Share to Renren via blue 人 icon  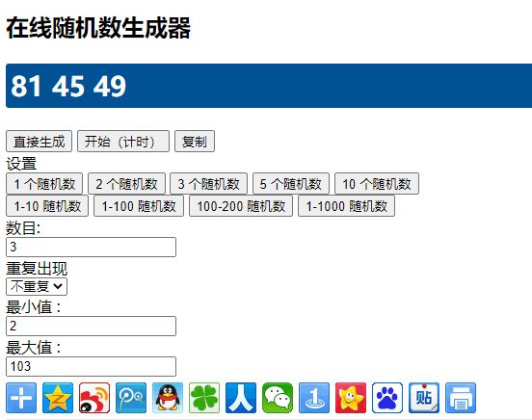(241, 398)
